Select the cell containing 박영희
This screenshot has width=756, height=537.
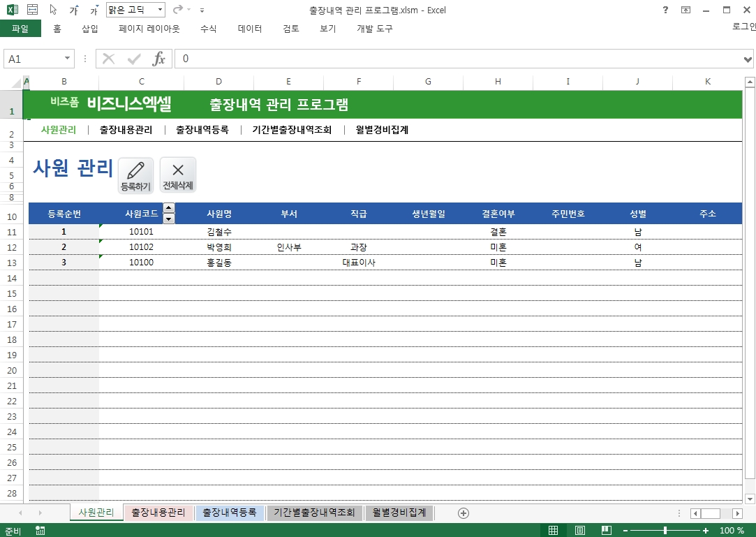[x=218, y=247]
